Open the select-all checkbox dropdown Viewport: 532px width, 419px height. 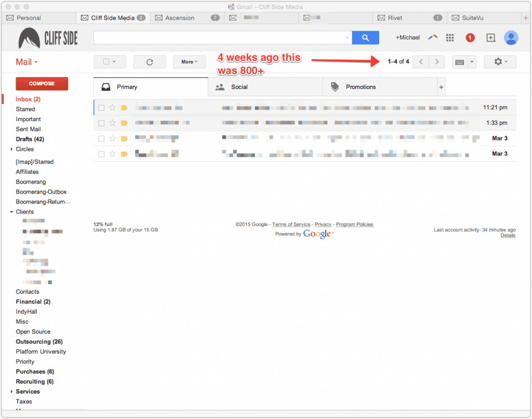(x=110, y=62)
